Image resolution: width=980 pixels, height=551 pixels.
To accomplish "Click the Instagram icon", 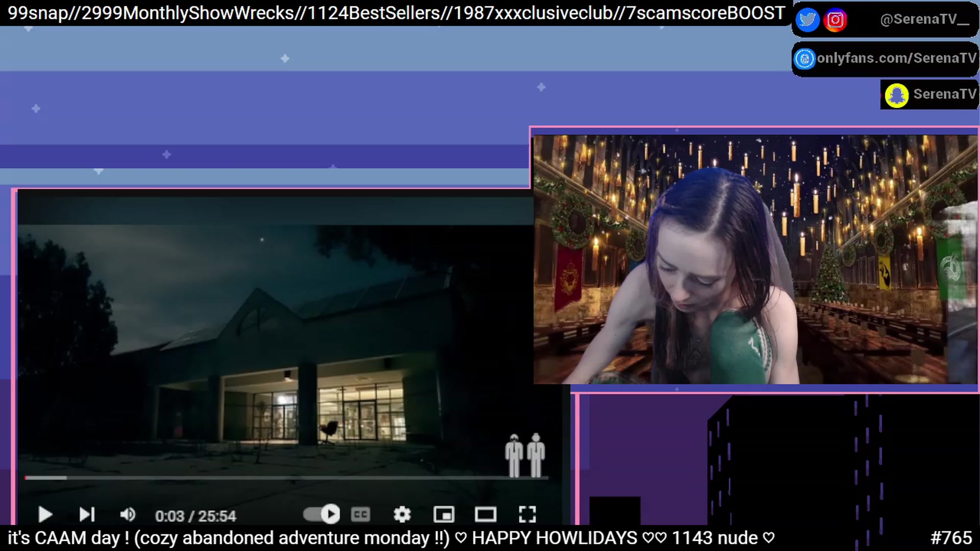I will [x=835, y=20].
